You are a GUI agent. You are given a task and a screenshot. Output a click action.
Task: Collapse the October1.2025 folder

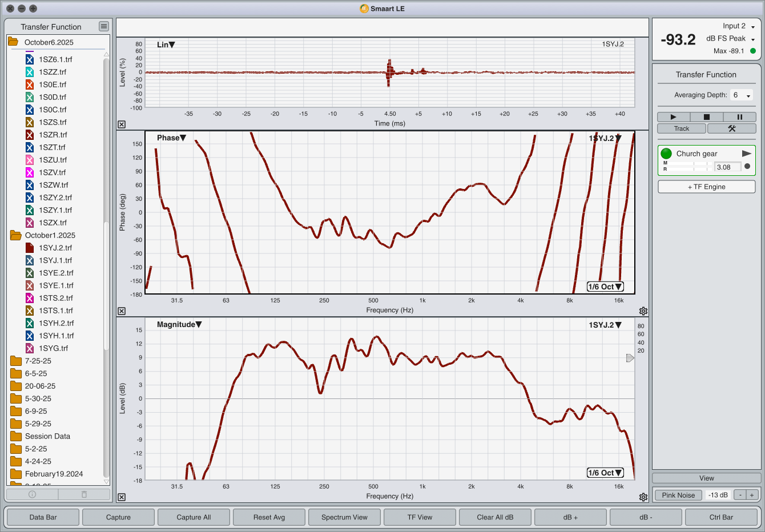pos(15,235)
